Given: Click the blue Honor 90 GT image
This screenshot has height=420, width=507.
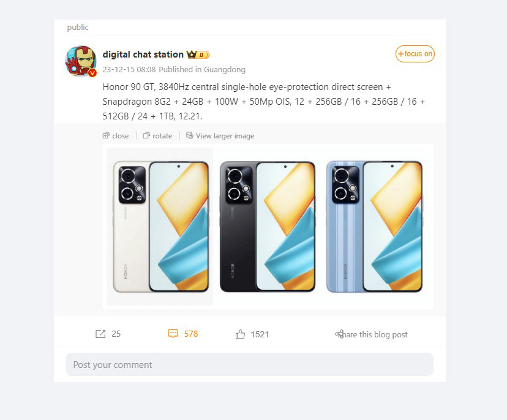Looking at the screenshot, I should point(374,227).
